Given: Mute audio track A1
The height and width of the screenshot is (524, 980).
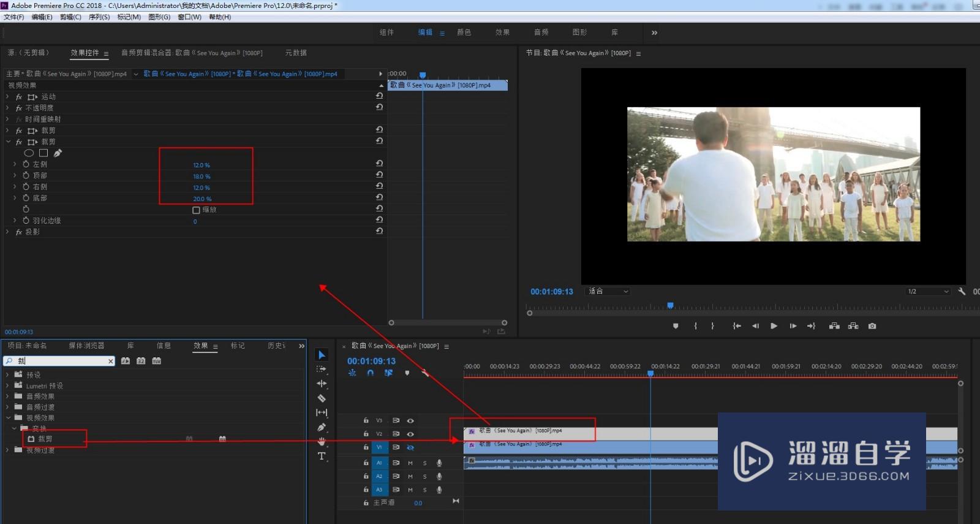Looking at the screenshot, I should point(410,463).
